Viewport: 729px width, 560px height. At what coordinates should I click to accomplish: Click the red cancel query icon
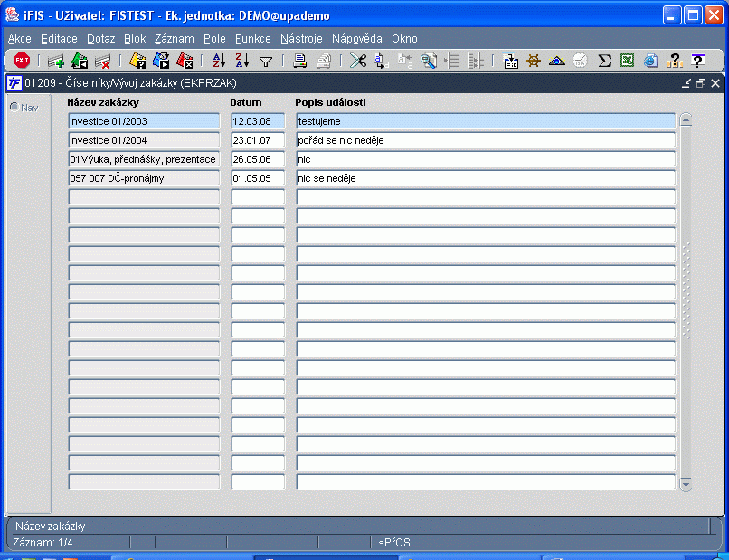click(185, 61)
